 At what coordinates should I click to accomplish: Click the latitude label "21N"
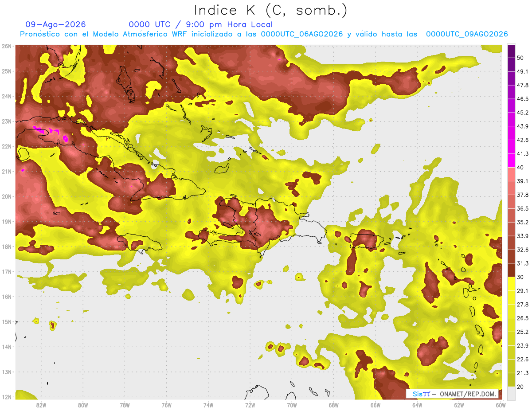click(x=7, y=171)
